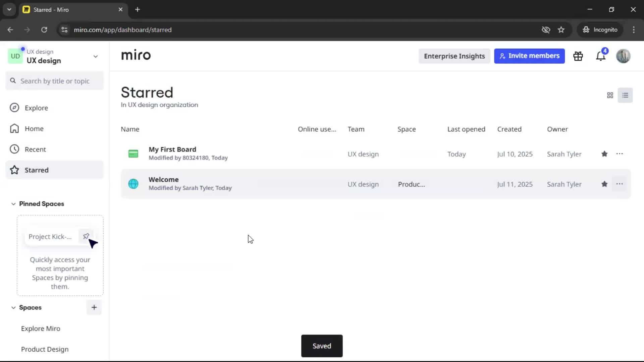Click the Team column header

356,129
